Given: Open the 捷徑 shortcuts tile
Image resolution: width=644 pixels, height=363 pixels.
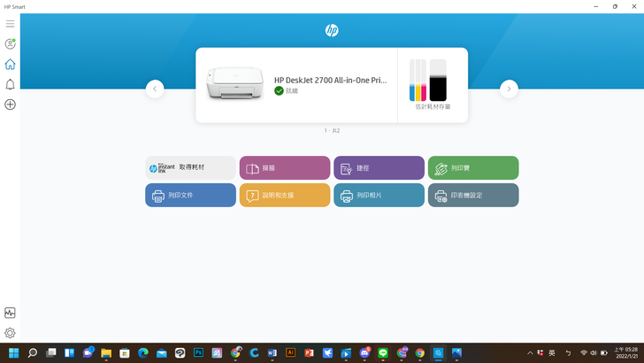Looking at the screenshot, I should 379,167.
